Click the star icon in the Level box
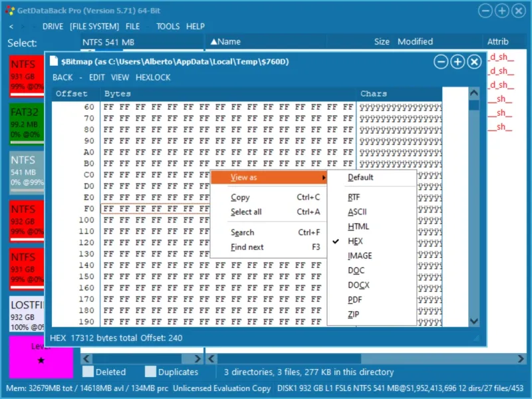Image resolution: width=532 pixels, height=399 pixels. tap(41, 360)
